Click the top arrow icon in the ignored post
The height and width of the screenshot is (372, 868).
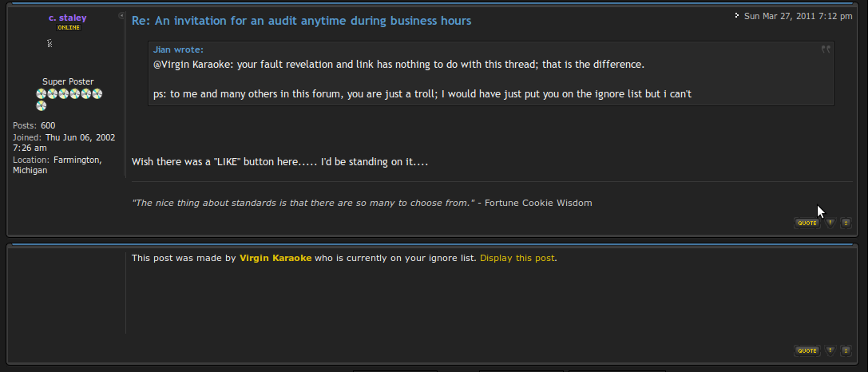846,350
